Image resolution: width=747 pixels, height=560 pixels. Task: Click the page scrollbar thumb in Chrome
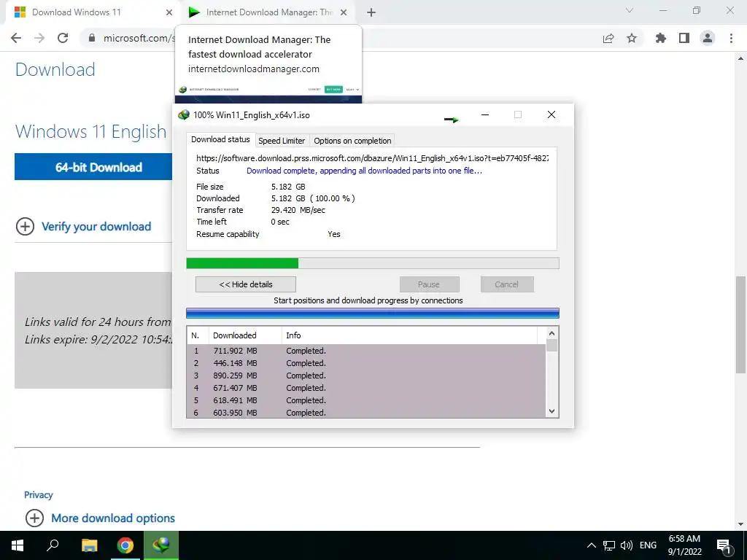tap(741, 324)
